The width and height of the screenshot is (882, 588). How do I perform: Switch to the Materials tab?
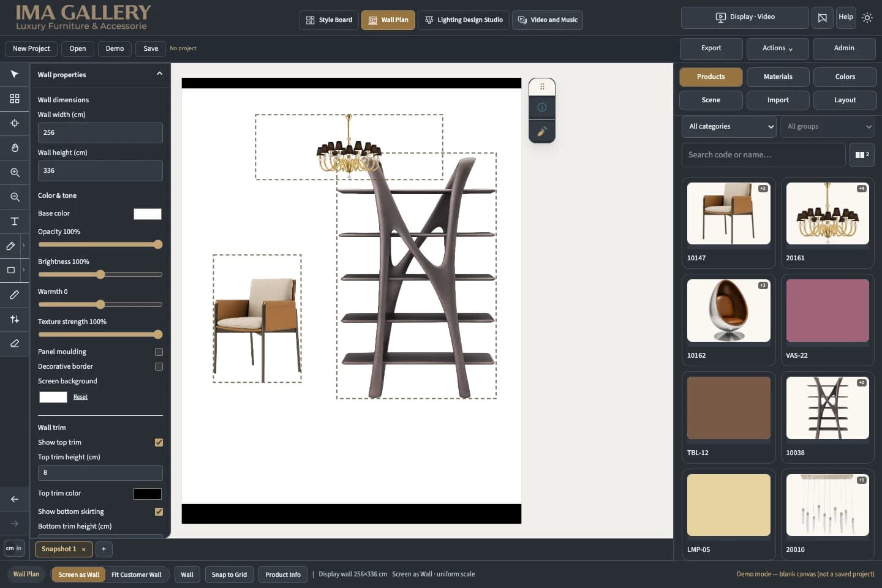tap(778, 77)
